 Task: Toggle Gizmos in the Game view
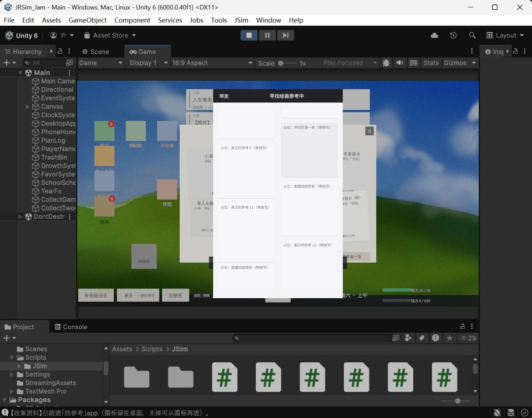point(455,63)
